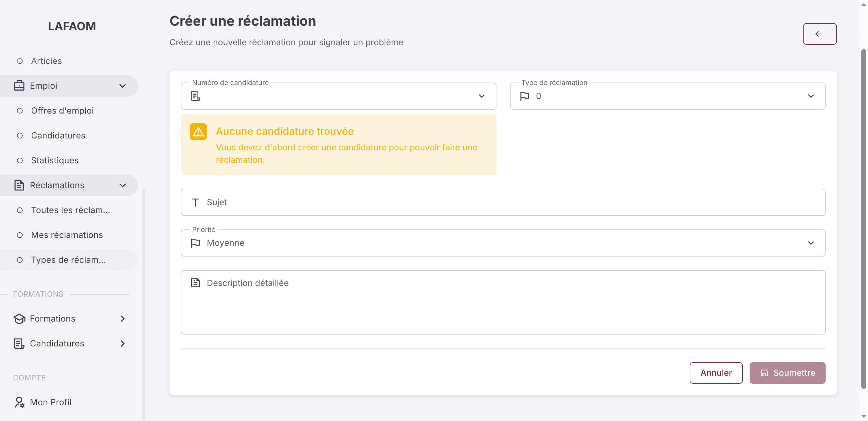The image size is (868, 421).
Task: Open Toutes les réclam... list
Action: pos(69,210)
